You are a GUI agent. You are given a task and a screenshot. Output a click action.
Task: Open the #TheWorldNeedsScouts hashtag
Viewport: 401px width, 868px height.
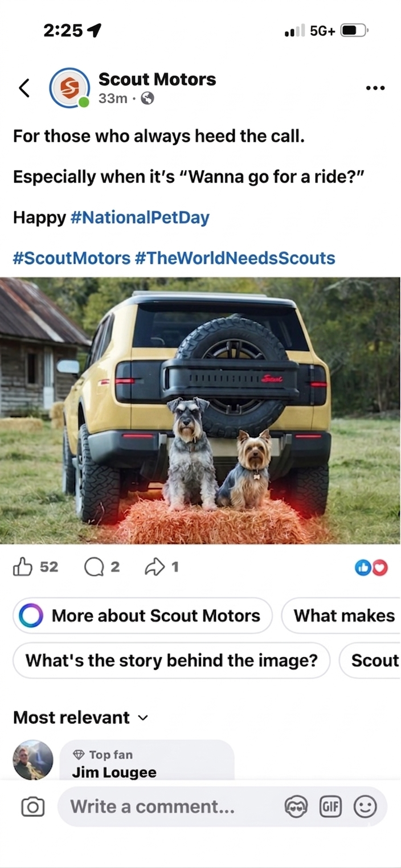pos(235,258)
